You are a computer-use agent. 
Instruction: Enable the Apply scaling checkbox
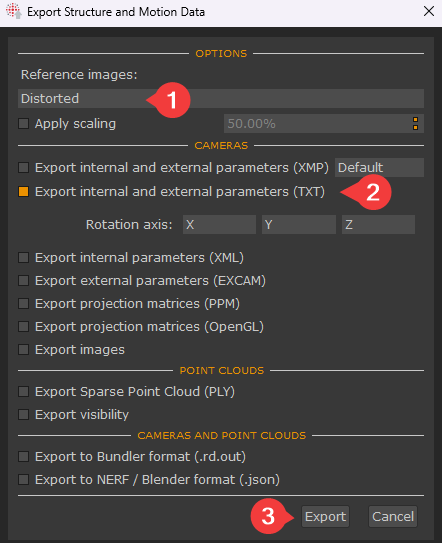(24, 124)
